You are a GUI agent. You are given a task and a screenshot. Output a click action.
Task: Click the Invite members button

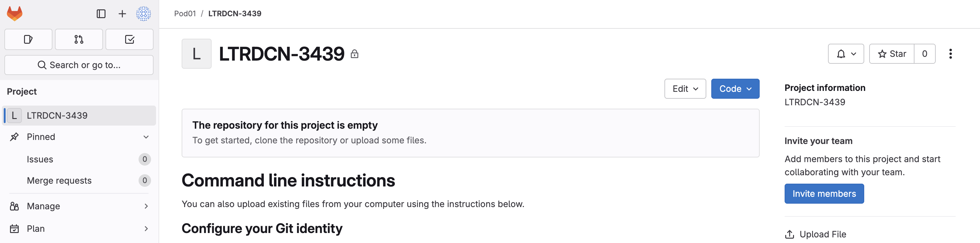click(824, 193)
